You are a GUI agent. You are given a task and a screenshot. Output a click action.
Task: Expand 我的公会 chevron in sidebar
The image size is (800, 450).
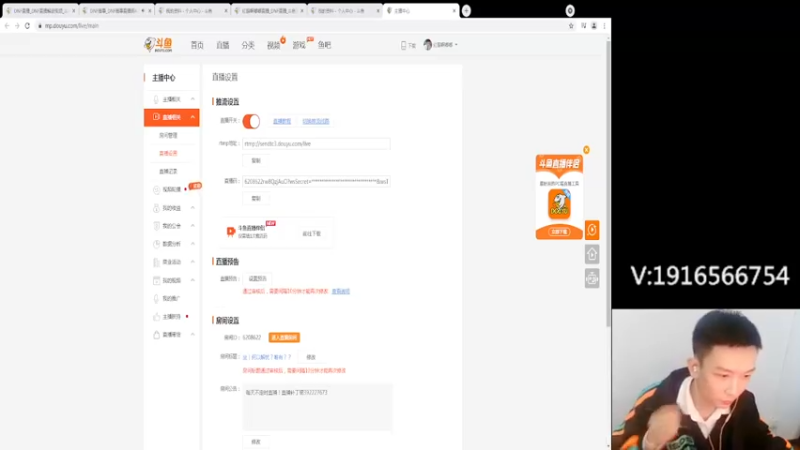point(193,226)
